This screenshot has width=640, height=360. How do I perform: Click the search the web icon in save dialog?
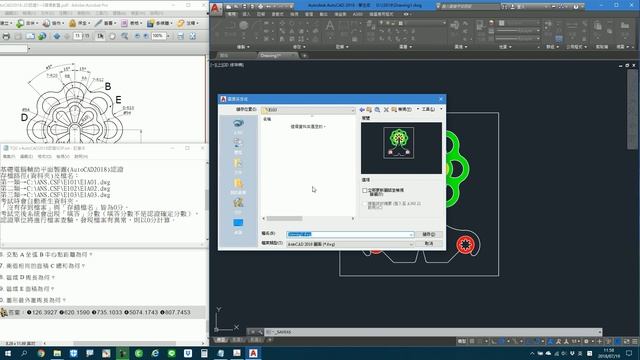coord(378,110)
